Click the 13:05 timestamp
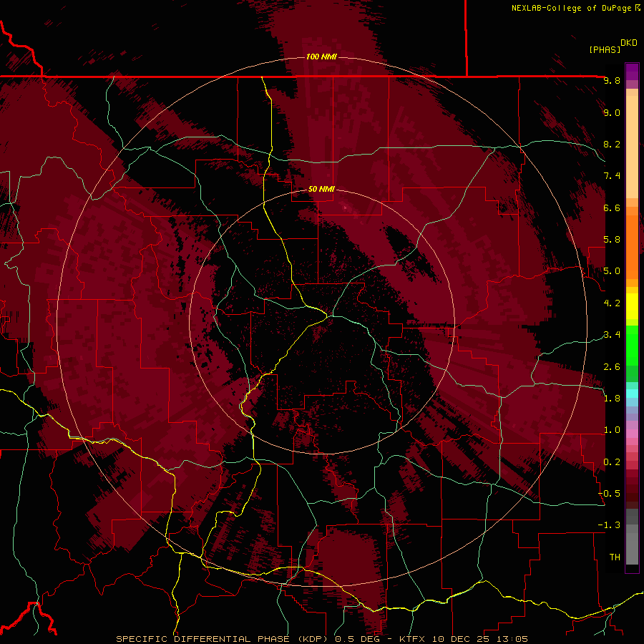644x644 pixels. pyautogui.click(x=512, y=639)
